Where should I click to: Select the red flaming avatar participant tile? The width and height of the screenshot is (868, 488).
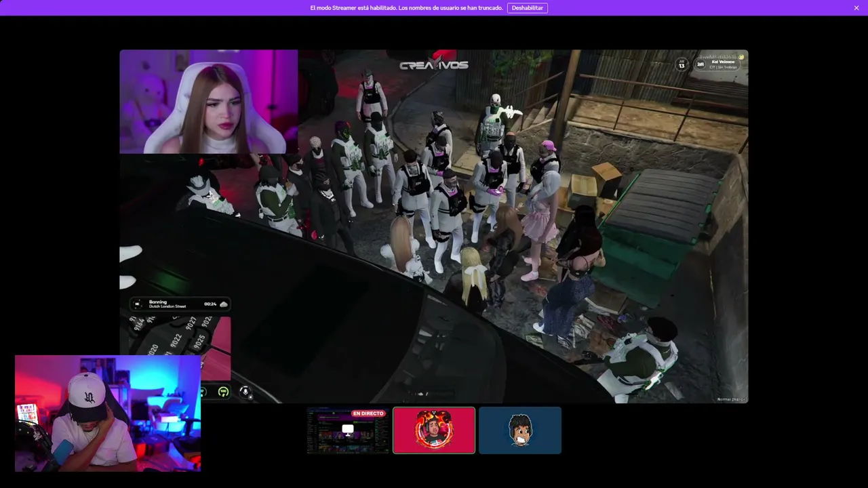coord(434,430)
